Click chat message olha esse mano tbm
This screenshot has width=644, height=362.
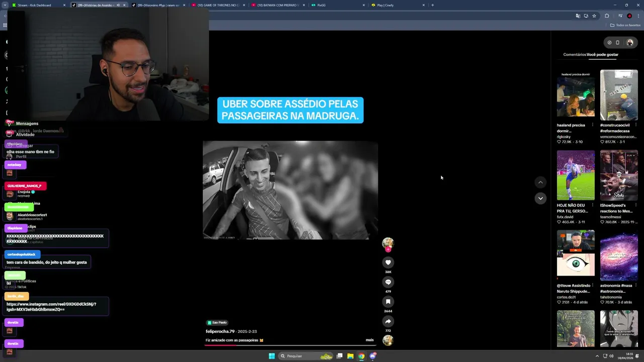point(30,152)
